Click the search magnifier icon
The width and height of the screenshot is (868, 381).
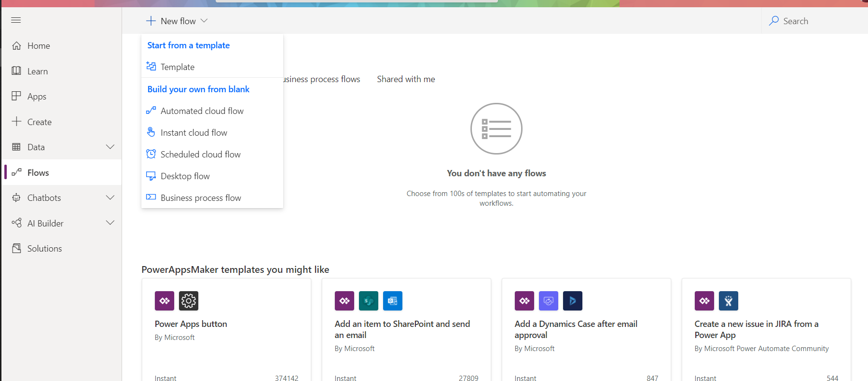pos(773,21)
